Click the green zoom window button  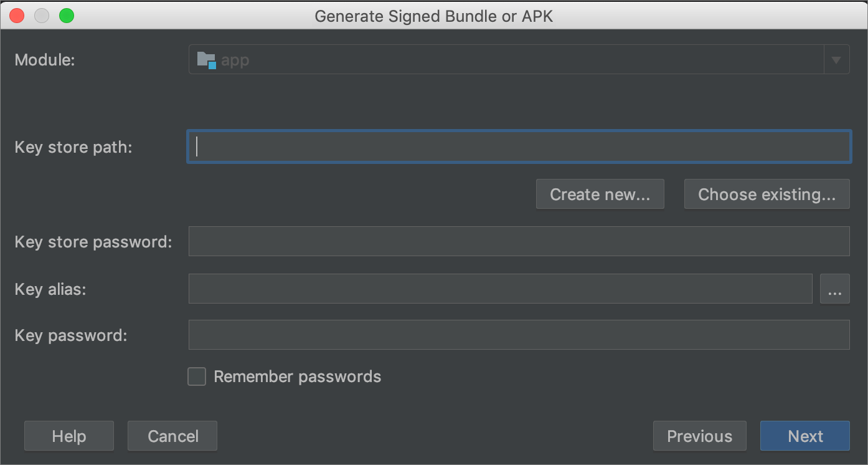point(66,16)
